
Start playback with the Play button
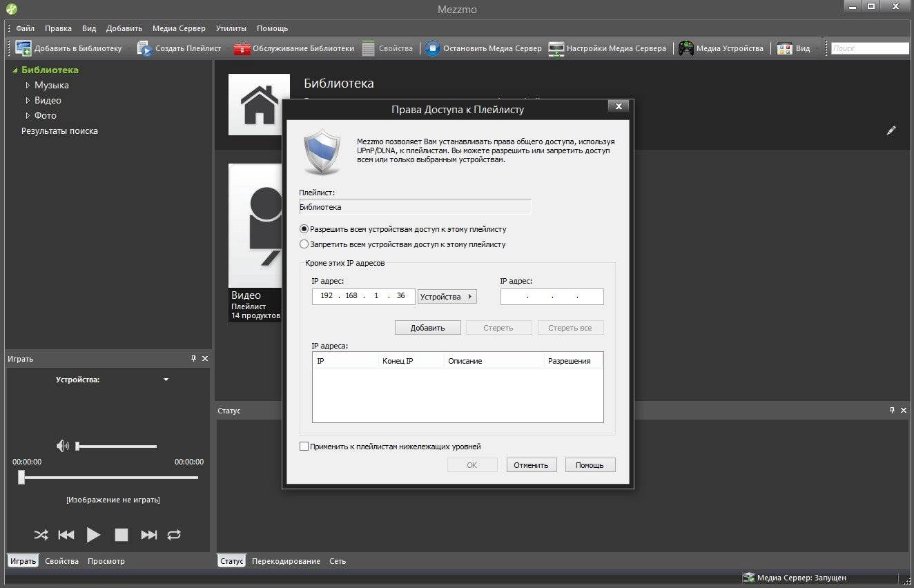[x=93, y=535]
